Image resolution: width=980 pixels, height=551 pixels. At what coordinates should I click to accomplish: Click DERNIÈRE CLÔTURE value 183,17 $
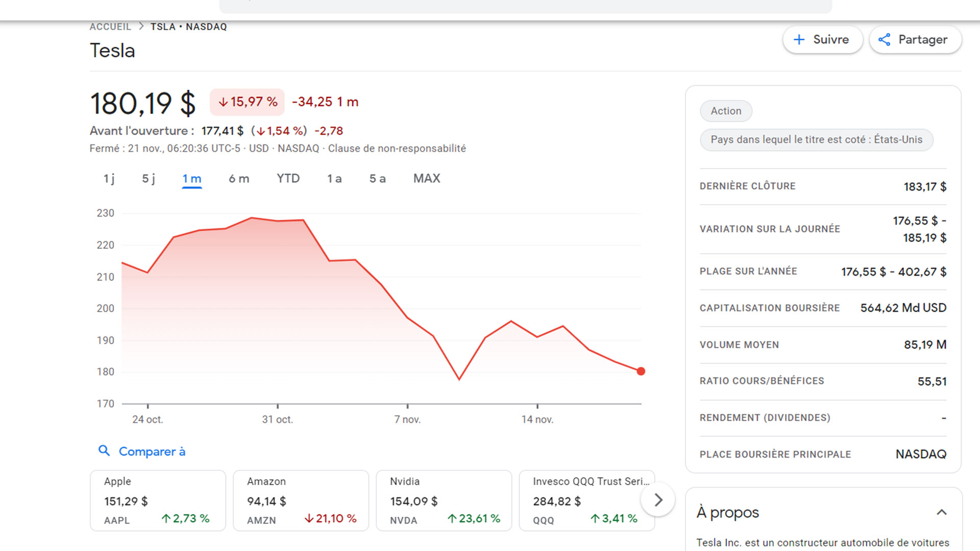tap(925, 186)
